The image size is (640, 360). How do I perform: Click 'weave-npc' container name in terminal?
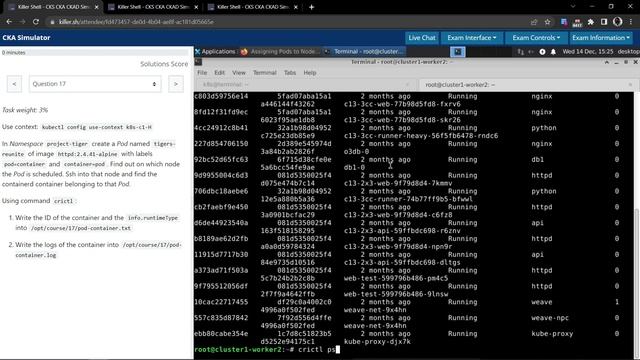(x=550, y=318)
